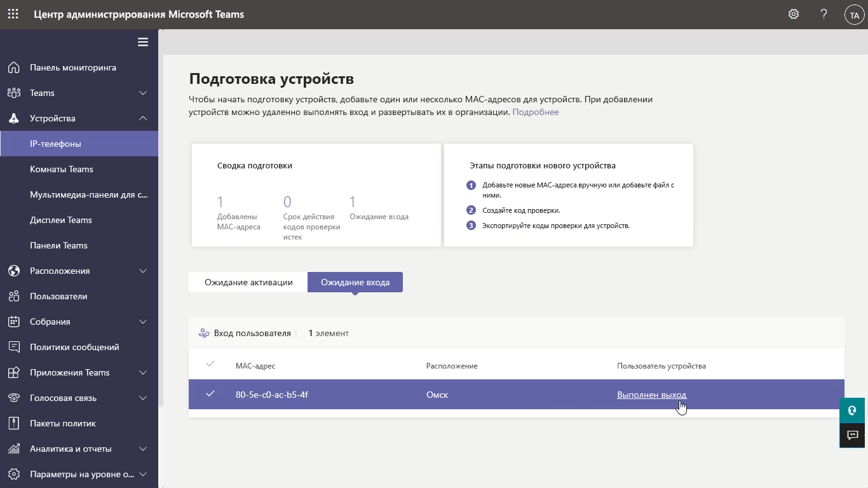
Task: Deselect the 80-5e-c0-ac-b5-4f row checkmark
Action: pos(210,394)
